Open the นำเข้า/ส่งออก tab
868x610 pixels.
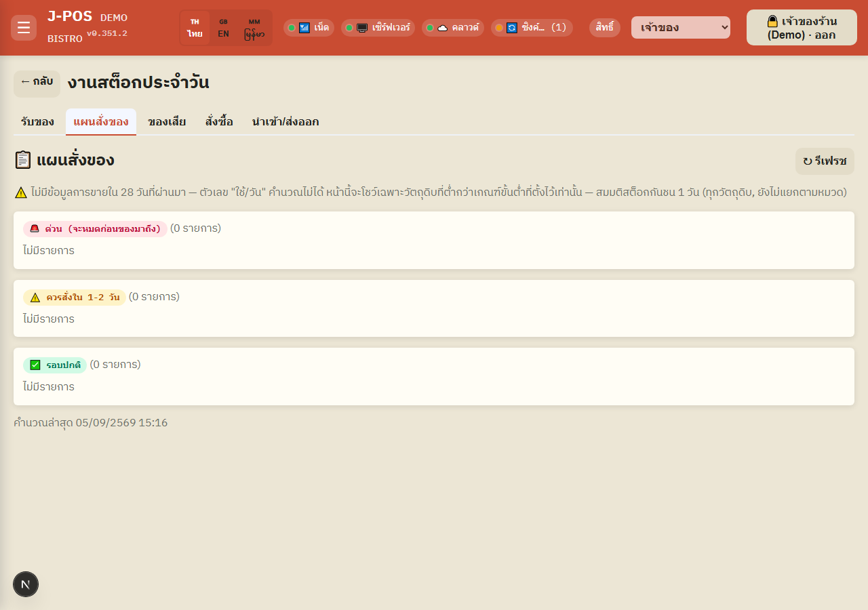[285, 122]
